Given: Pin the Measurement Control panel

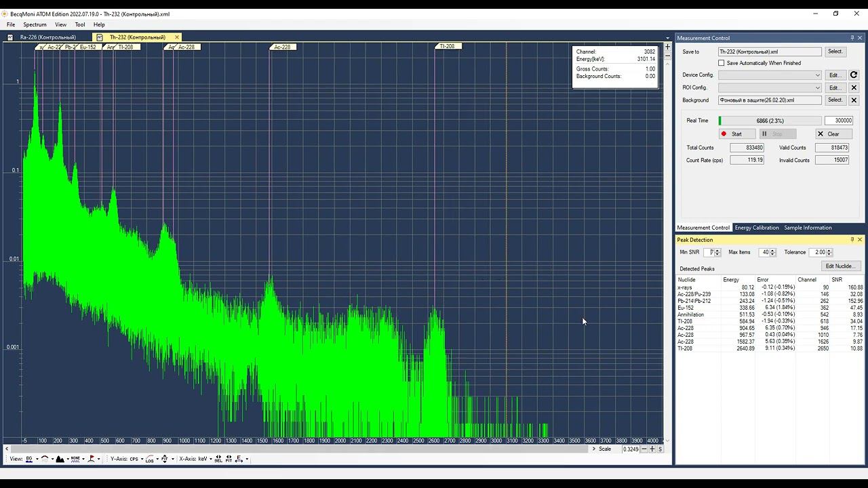Looking at the screenshot, I should click(x=852, y=38).
